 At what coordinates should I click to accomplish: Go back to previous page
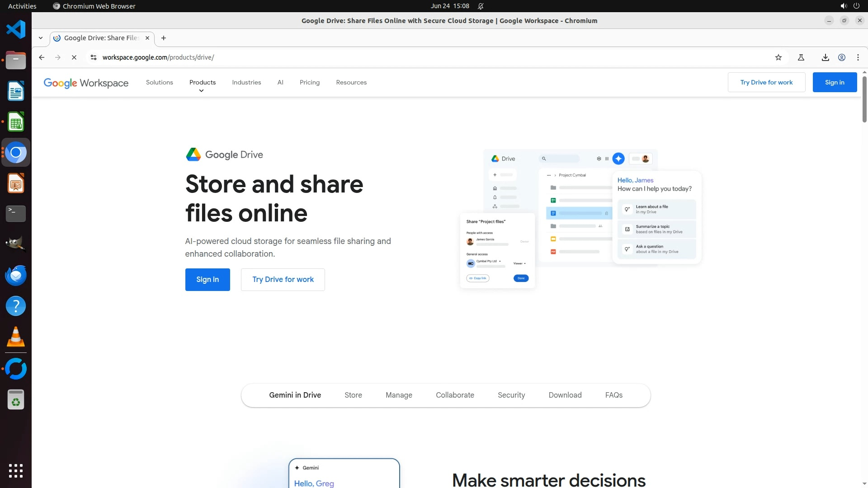[x=42, y=57]
